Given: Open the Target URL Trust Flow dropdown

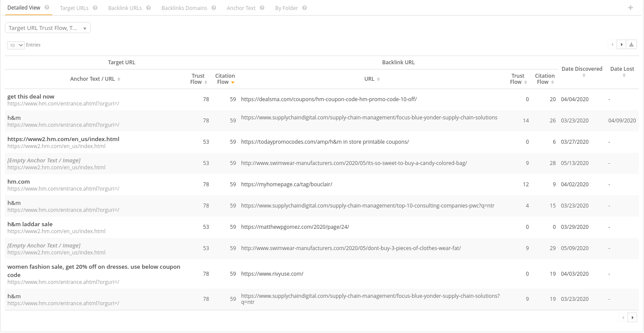Looking at the screenshot, I should pyautogui.click(x=48, y=28).
